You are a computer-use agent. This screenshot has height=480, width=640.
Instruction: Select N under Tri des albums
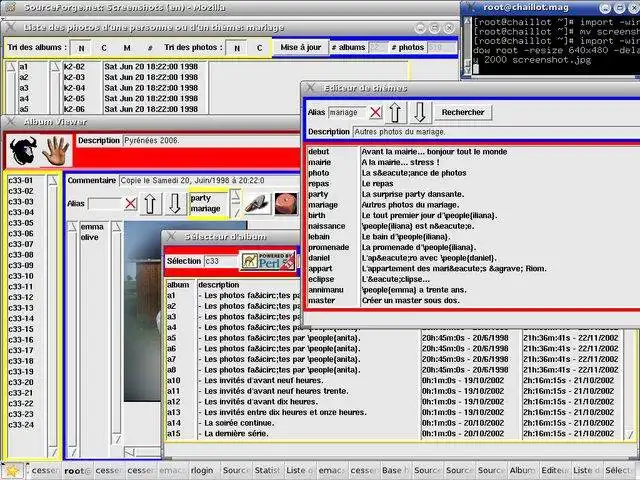point(81,48)
